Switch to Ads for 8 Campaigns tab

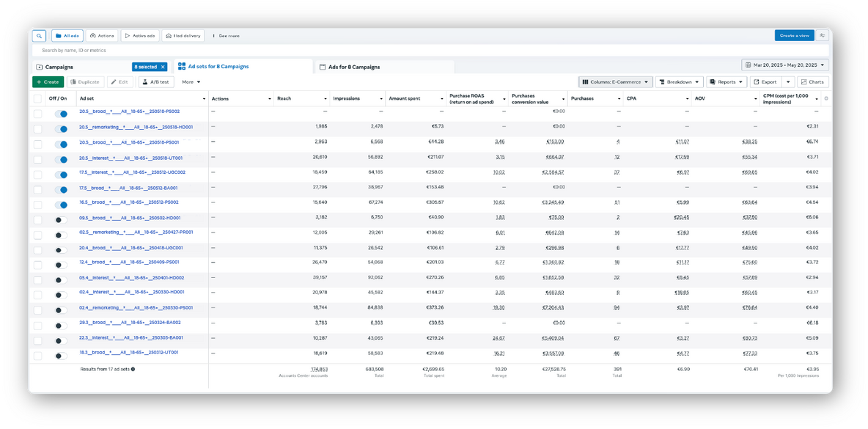[353, 67]
